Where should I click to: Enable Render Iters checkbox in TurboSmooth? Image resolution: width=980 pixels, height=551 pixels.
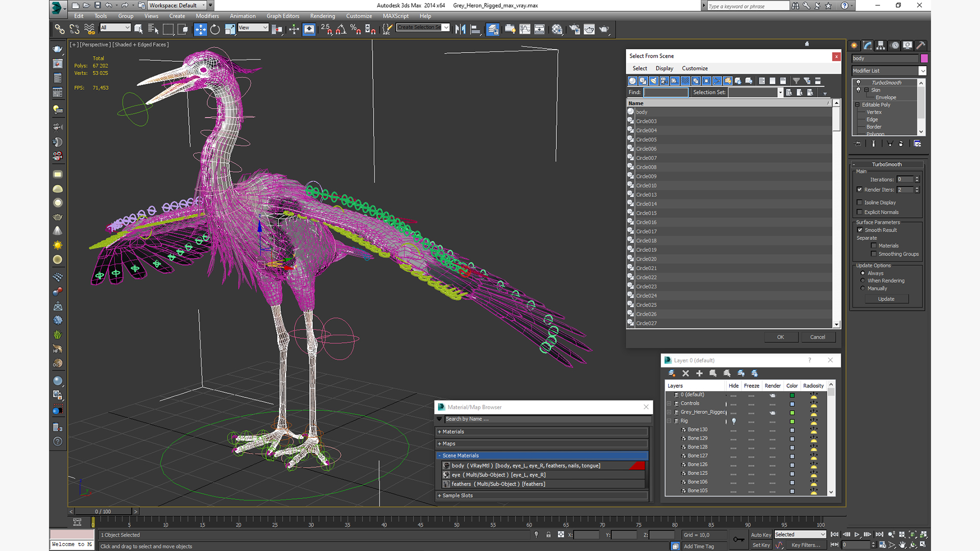[860, 190]
